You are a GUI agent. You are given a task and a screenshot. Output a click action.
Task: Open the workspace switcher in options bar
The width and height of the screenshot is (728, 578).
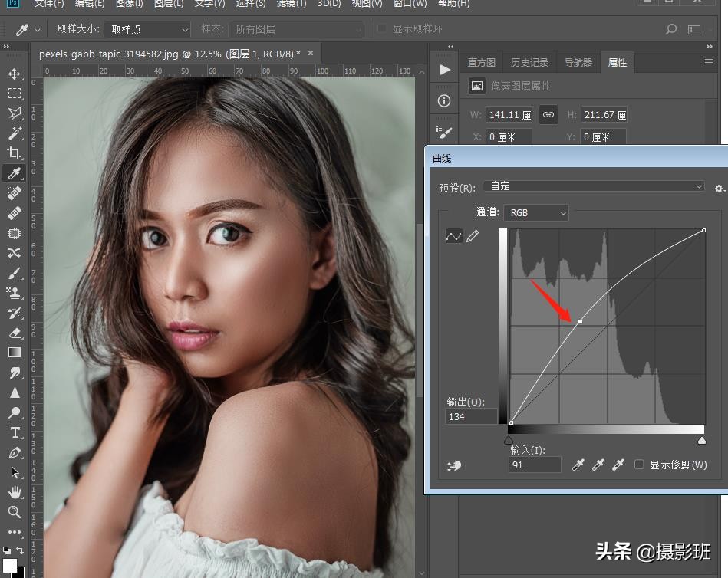click(x=694, y=30)
